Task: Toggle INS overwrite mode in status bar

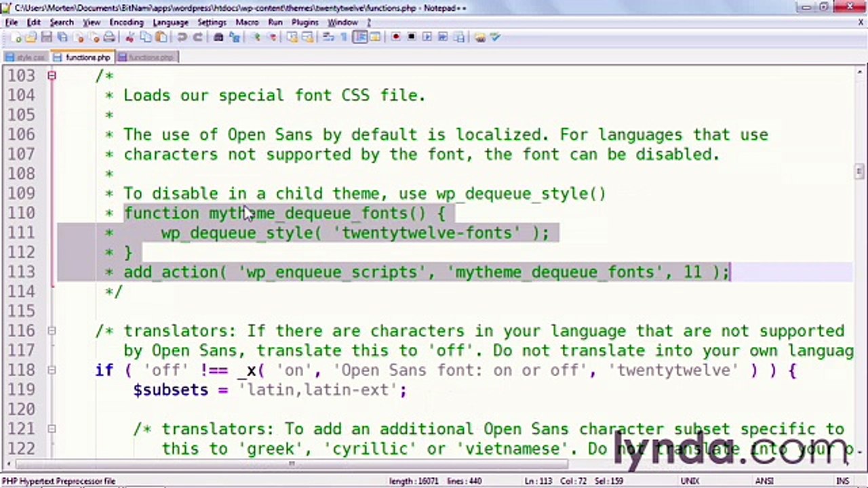Action: [842, 481]
